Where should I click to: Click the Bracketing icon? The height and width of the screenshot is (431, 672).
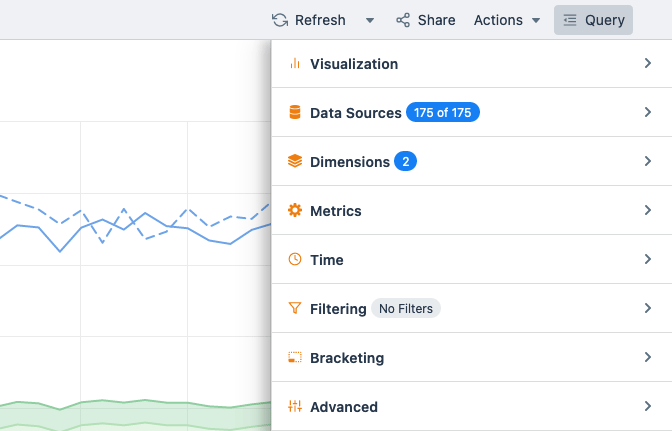tap(294, 358)
